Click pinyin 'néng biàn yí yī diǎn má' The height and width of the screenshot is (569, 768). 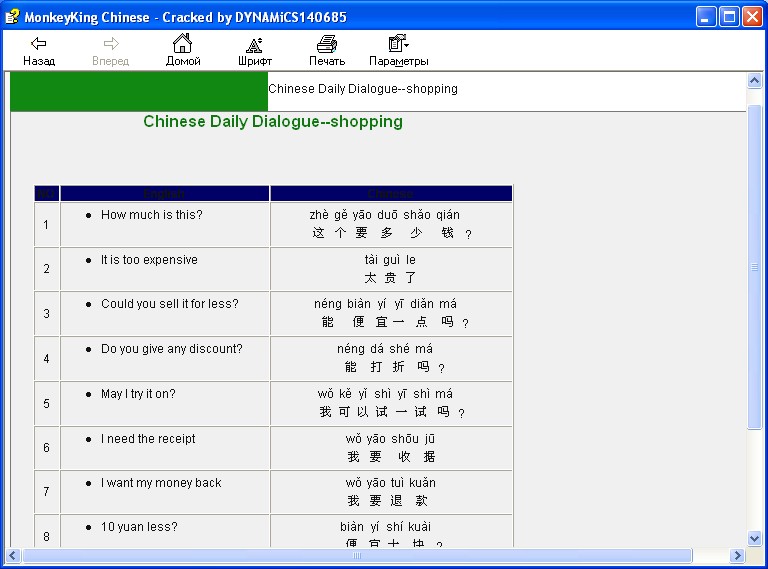pos(385,304)
